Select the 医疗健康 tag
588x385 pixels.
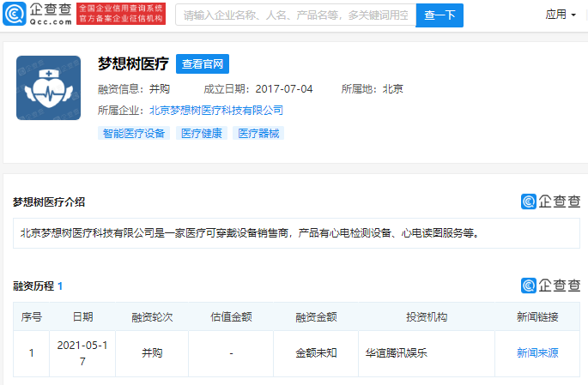(201, 133)
